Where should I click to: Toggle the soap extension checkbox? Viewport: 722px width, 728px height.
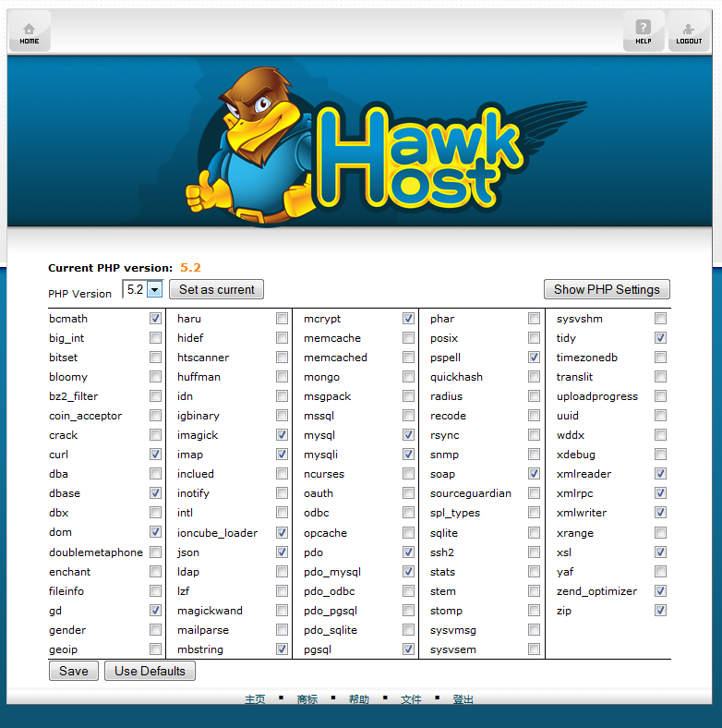tap(534, 474)
